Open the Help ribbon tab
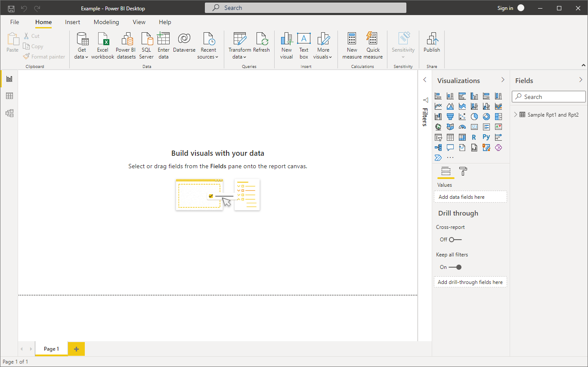Screen dimensions: 588x367 [165, 22]
